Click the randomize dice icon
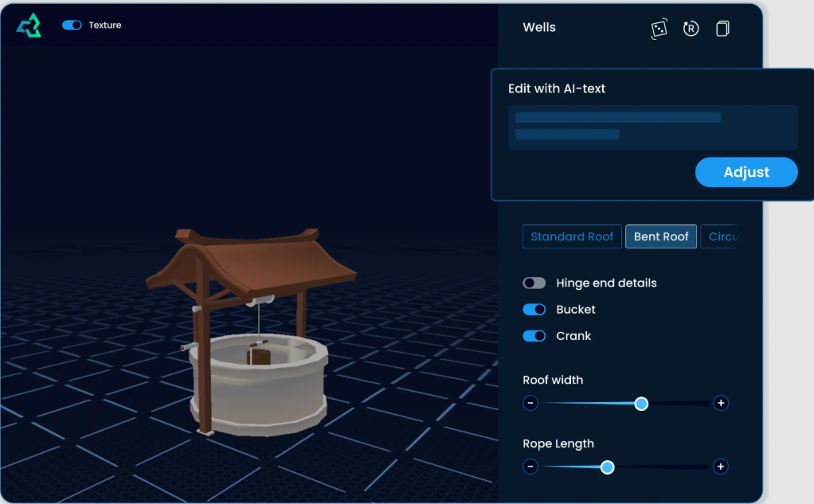The image size is (814, 504). 659,29
